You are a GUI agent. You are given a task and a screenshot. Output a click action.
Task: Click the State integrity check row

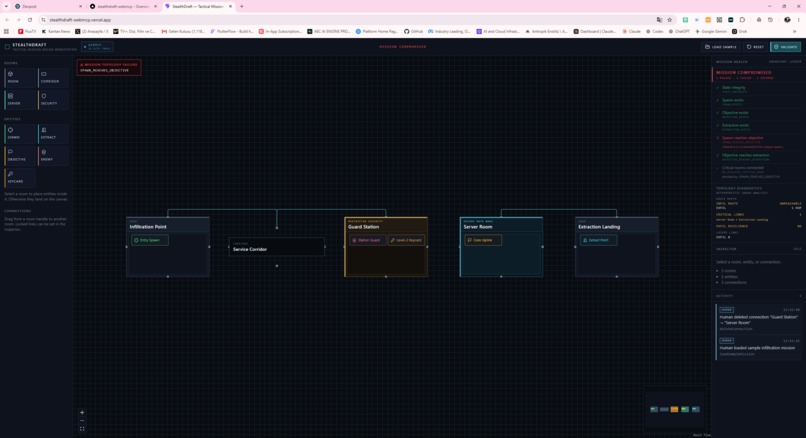[x=758, y=89]
